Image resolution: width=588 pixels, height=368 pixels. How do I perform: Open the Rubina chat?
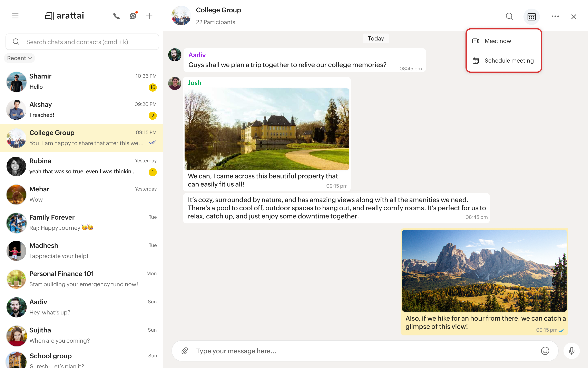click(81, 166)
